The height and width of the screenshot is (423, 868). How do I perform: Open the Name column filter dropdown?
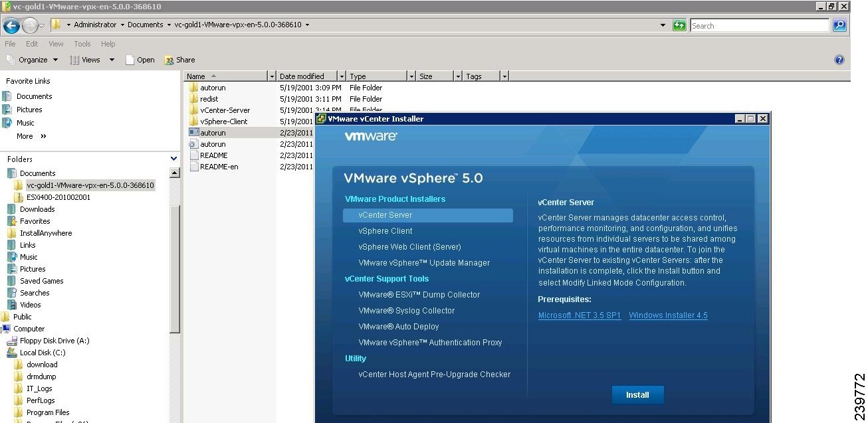coord(271,76)
